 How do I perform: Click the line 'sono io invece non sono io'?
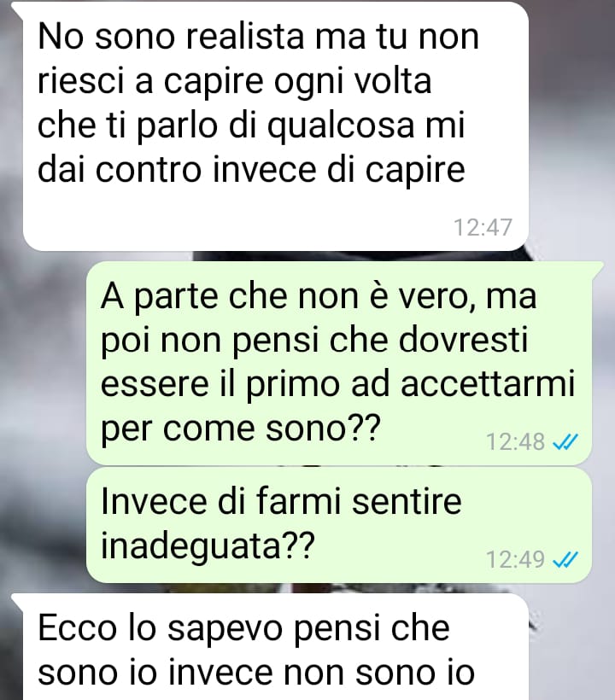tap(256, 673)
